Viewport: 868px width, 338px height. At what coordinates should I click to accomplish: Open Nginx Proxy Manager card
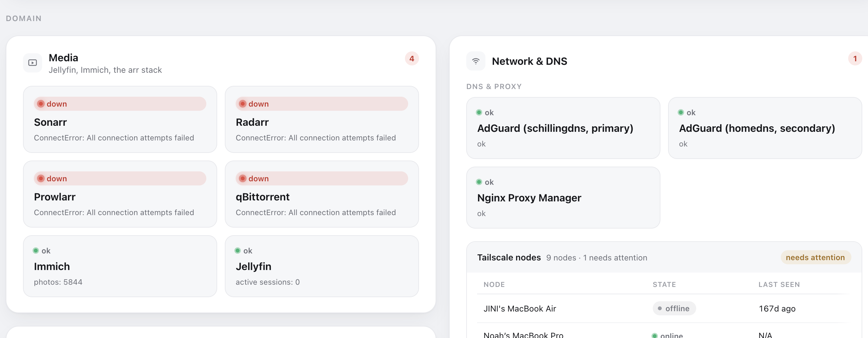563,198
